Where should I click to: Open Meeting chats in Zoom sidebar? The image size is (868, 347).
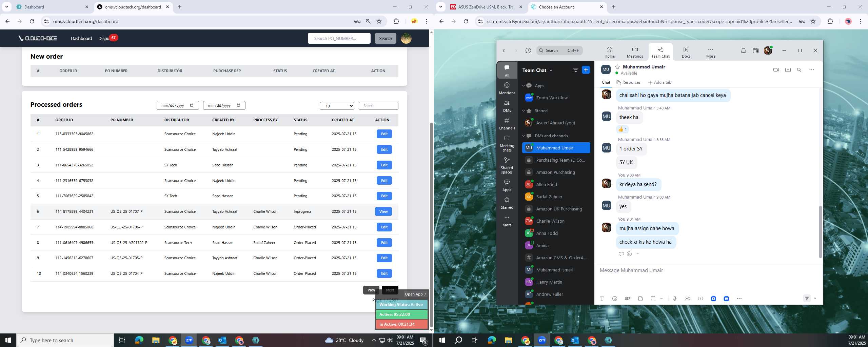507,143
